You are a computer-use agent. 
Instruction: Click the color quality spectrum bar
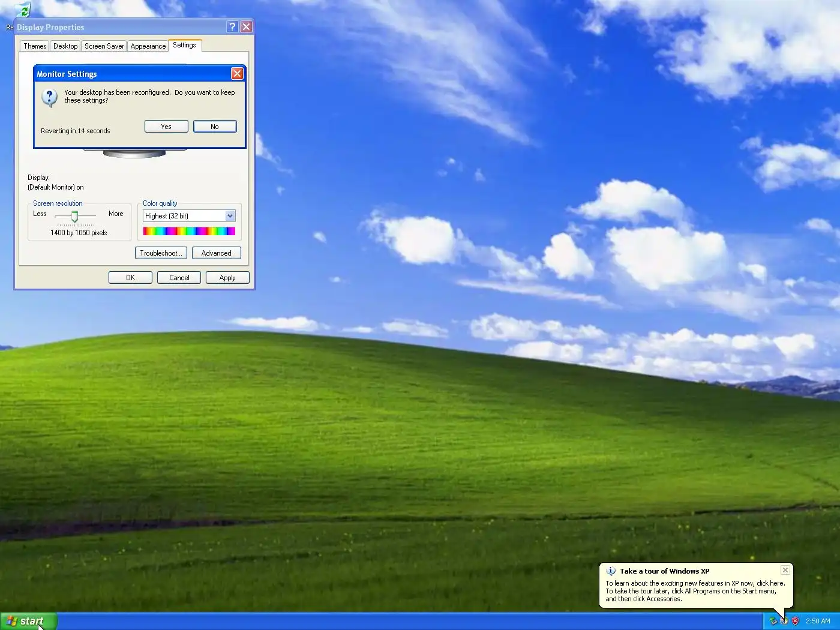[x=189, y=231]
